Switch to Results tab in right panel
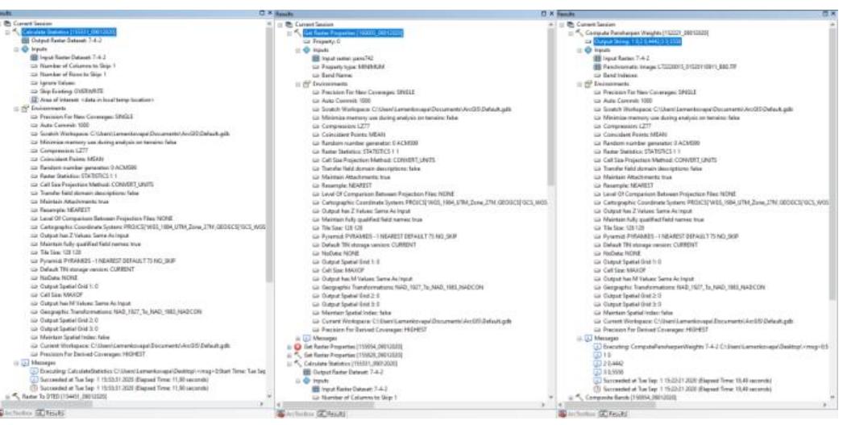This screenshot has height=425, width=868. 612,415
